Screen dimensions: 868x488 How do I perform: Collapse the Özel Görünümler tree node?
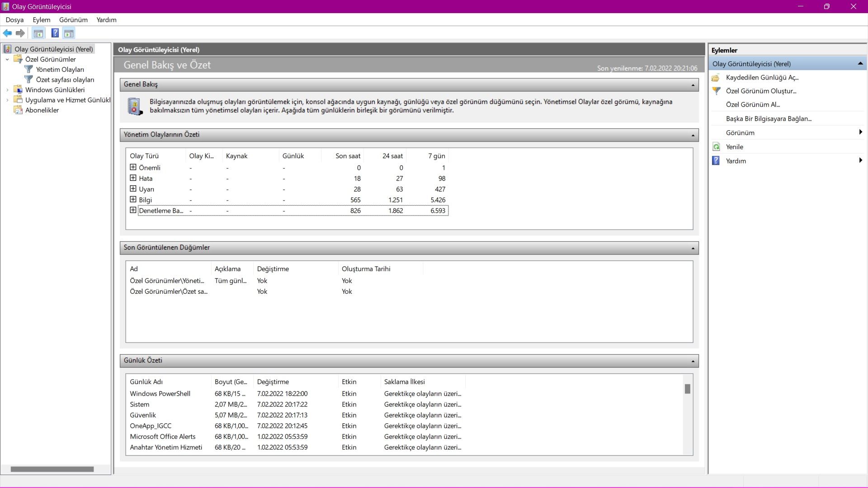pos(7,59)
